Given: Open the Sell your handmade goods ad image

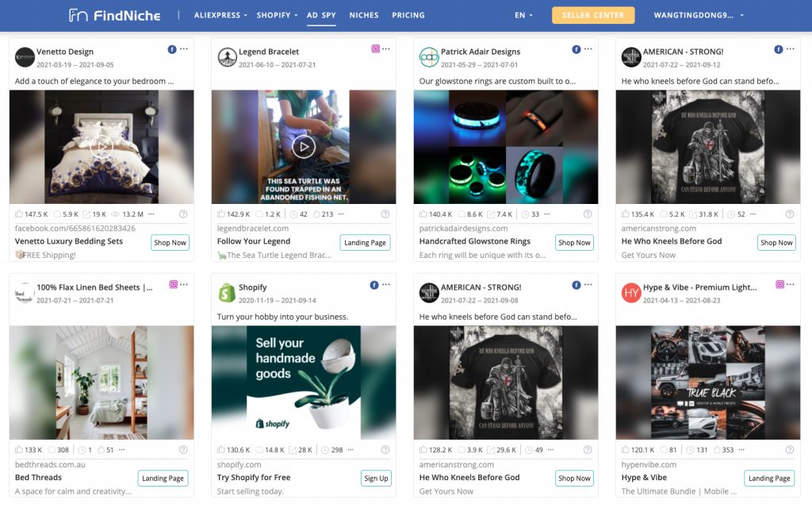Looking at the screenshot, I should [304, 383].
